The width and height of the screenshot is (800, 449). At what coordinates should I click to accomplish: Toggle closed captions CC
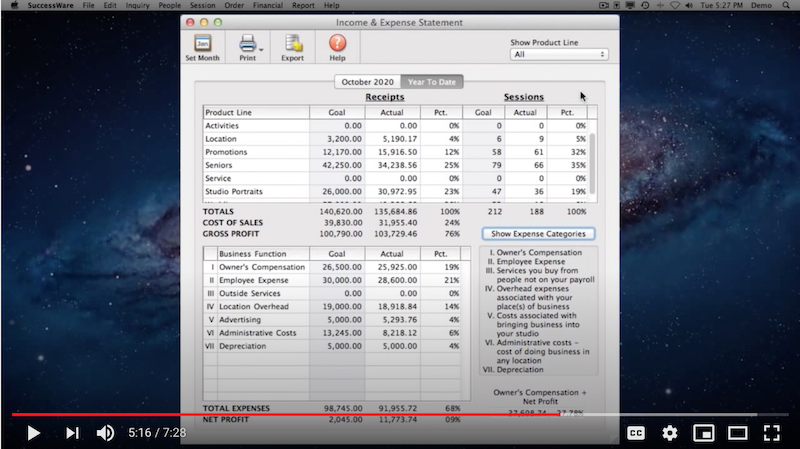pos(636,433)
